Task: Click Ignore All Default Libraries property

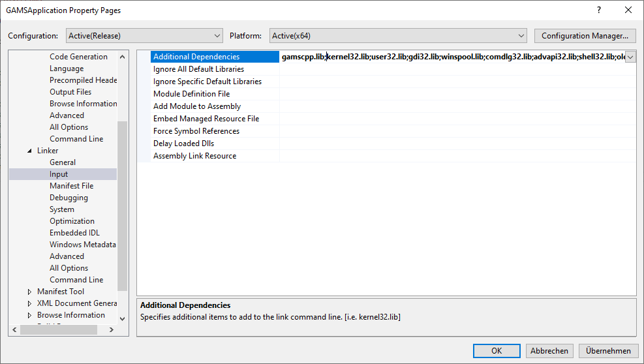Action: tap(198, 69)
